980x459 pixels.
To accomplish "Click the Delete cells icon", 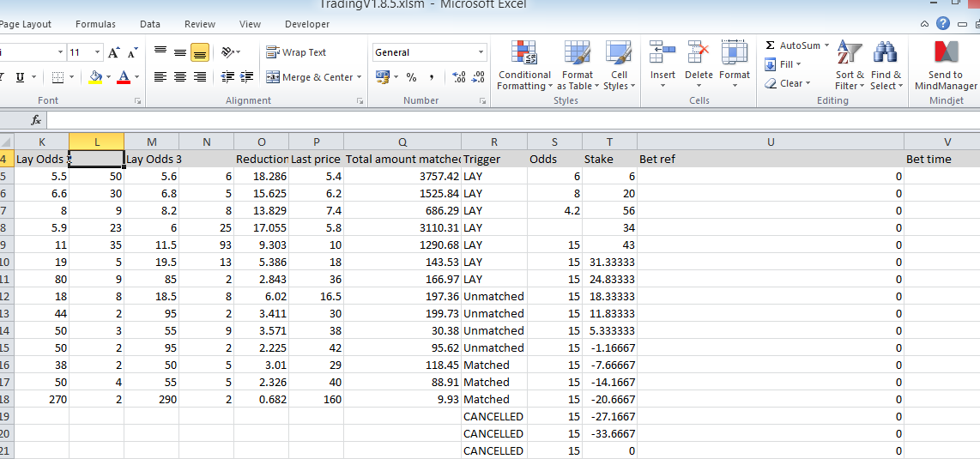I will pyautogui.click(x=698, y=64).
